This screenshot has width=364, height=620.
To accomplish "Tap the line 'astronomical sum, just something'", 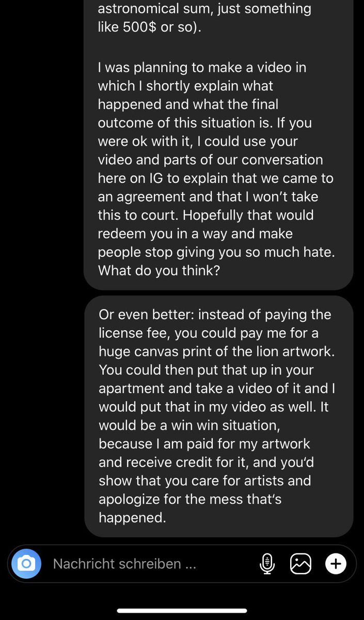I will (204, 9).
